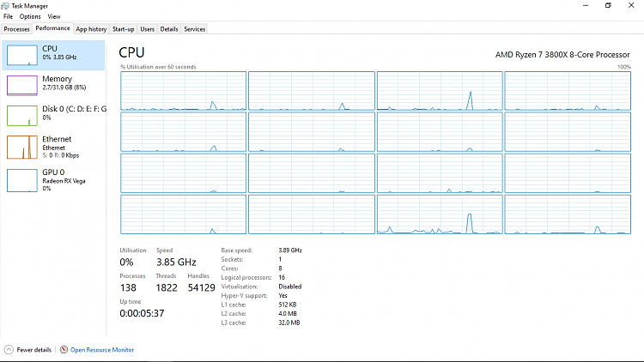Open the Details tab

point(169,29)
